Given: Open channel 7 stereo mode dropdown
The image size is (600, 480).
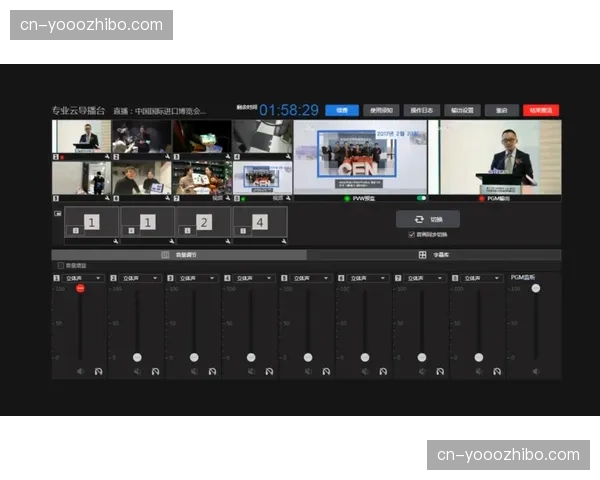Looking at the screenshot, I should tap(427, 278).
